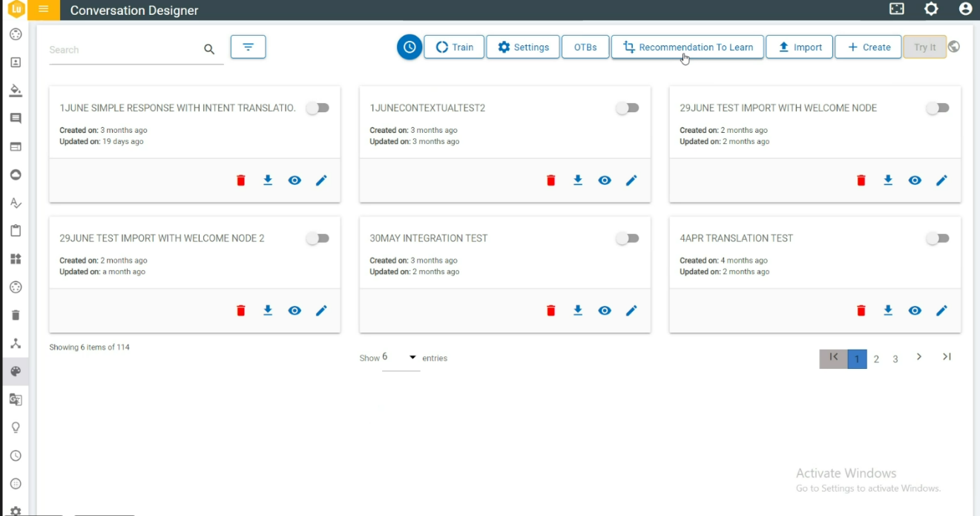Download the 4APR TRANSLATION TEST conversation
The height and width of the screenshot is (516, 980).
888,310
